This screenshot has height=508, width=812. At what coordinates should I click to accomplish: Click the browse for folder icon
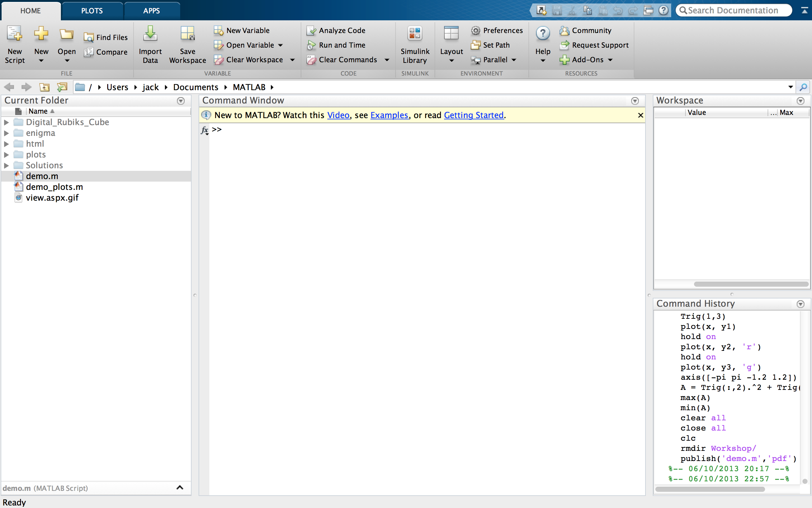[x=62, y=87]
